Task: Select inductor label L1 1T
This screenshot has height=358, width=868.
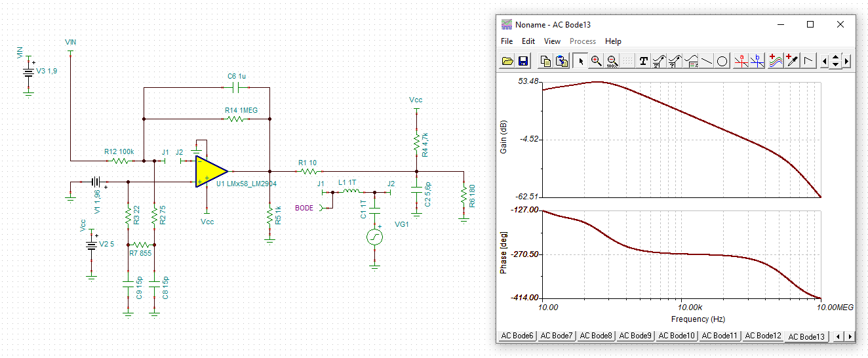Action: (x=347, y=182)
